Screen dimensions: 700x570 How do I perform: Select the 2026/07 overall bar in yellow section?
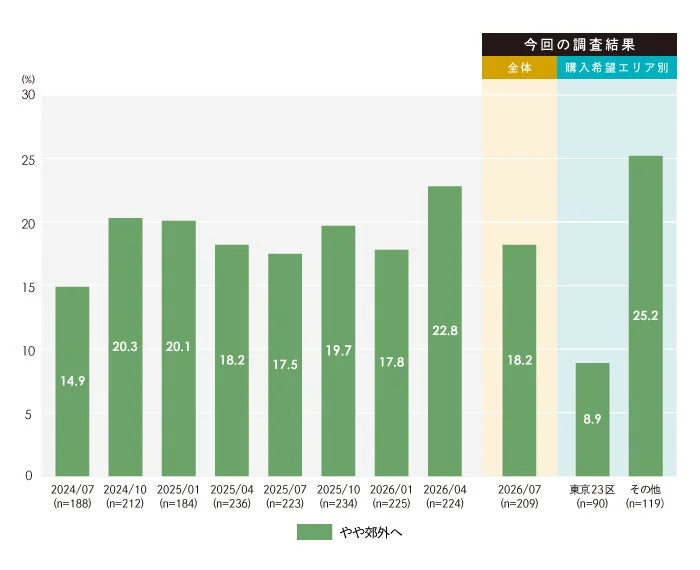point(519,360)
